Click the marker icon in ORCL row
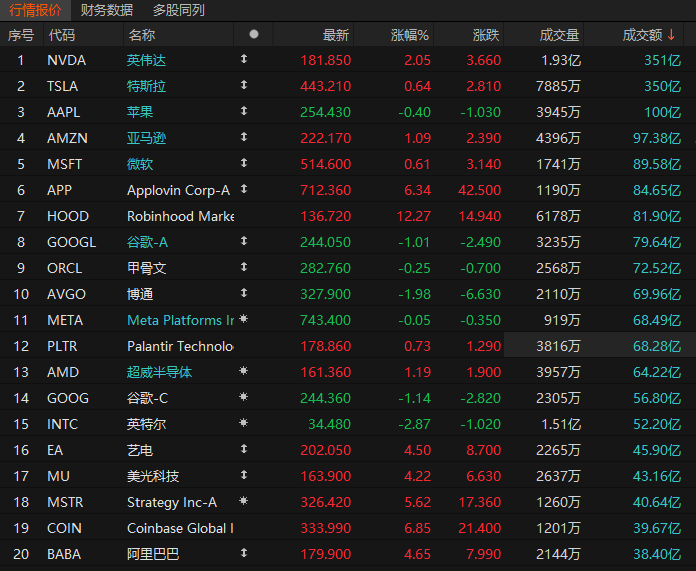The width and height of the screenshot is (696, 571). coord(244,267)
